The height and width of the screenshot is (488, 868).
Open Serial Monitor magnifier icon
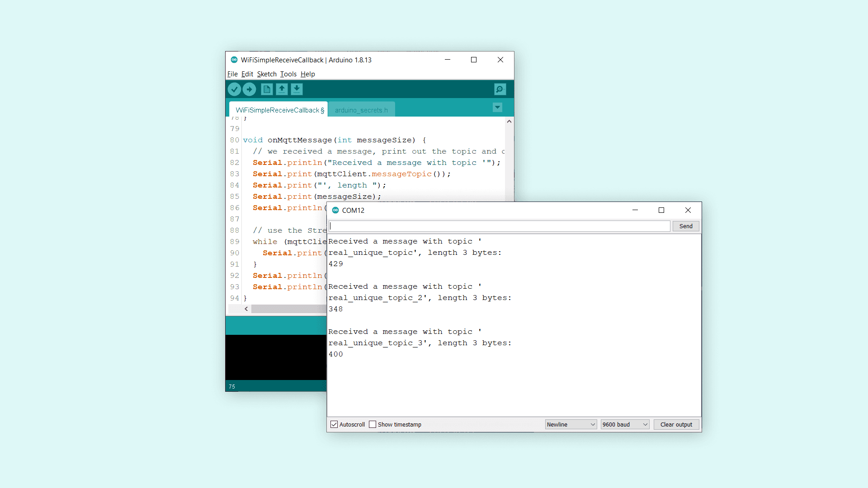click(x=500, y=89)
